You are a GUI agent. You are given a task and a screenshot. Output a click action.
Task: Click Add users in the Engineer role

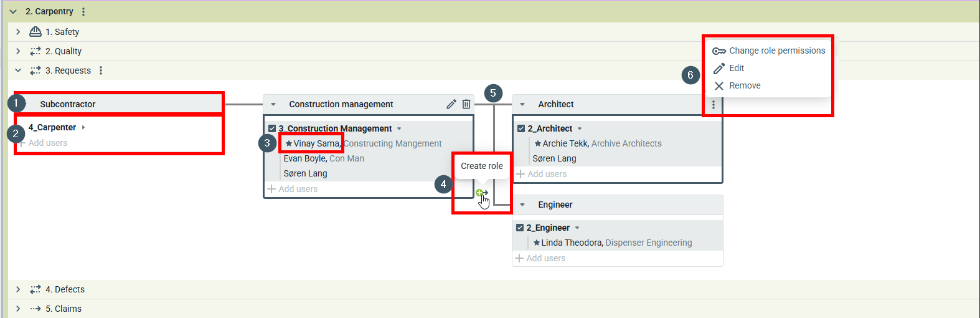point(545,258)
